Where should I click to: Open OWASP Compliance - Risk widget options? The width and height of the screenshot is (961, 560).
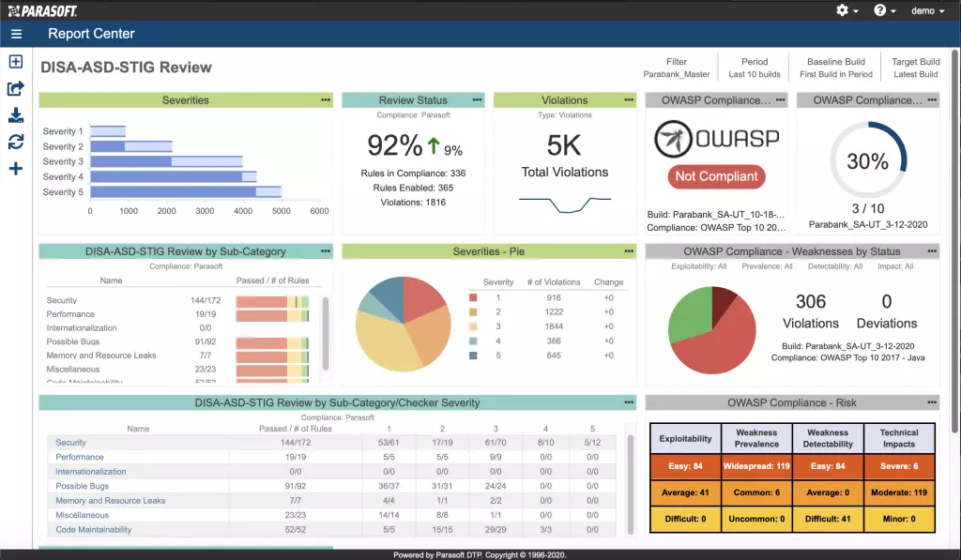(932, 402)
